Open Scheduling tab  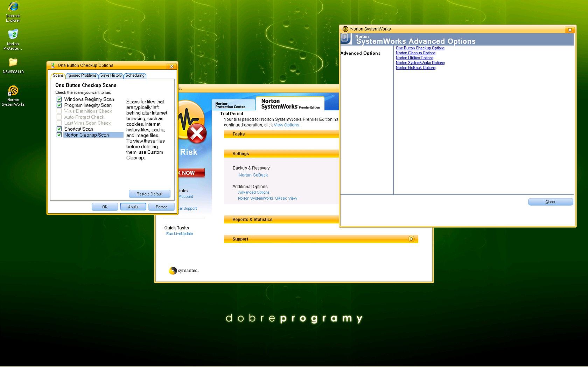pos(135,75)
